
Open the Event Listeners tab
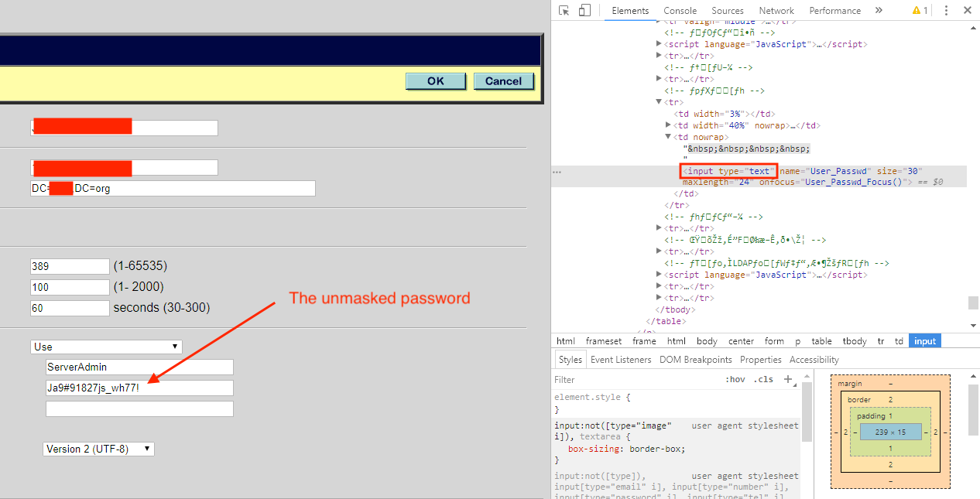pos(621,360)
